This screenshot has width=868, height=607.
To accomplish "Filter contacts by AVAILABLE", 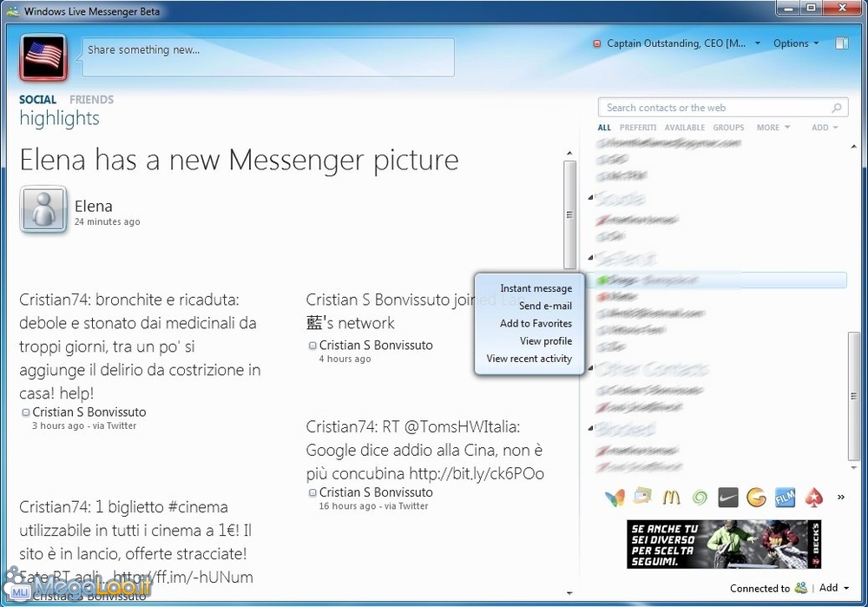I will [685, 128].
